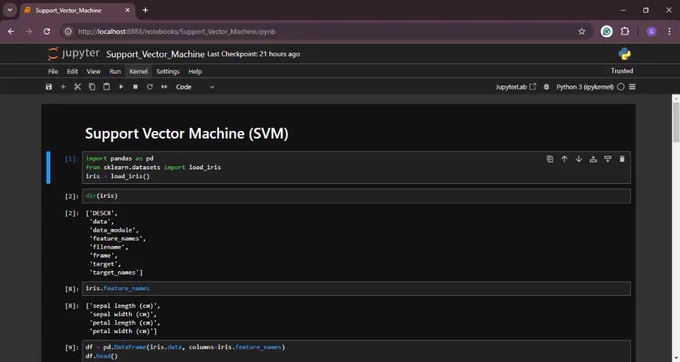Click the 'petal width (cm)' output line
The image size is (680, 362).
123,331
